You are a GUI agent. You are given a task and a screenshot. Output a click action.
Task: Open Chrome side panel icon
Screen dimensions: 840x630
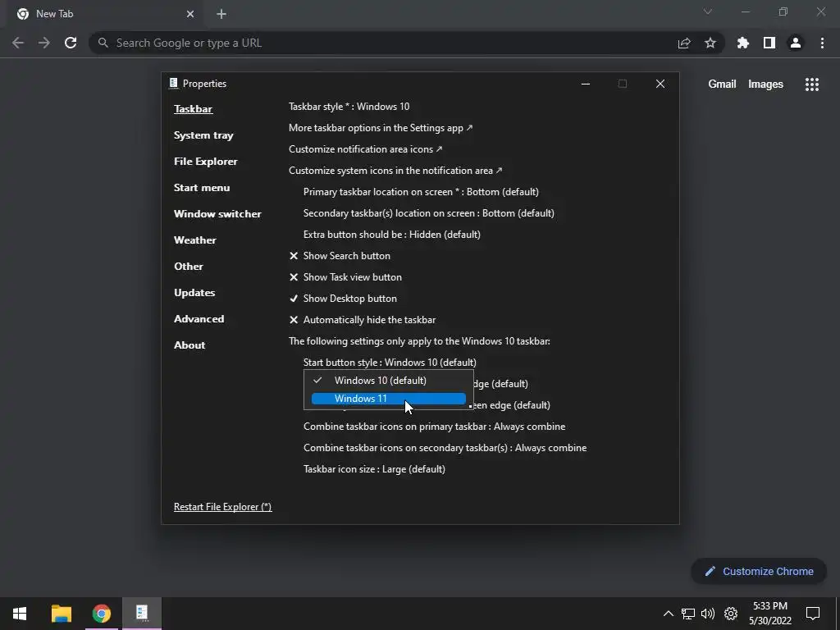pyautogui.click(x=769, y=43)
